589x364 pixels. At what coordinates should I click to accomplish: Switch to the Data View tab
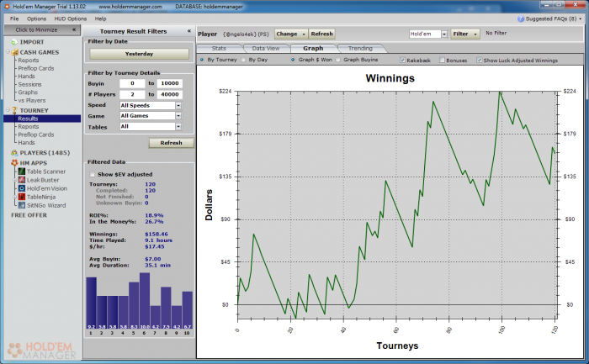pyautogui.click(x=266, y=49)
